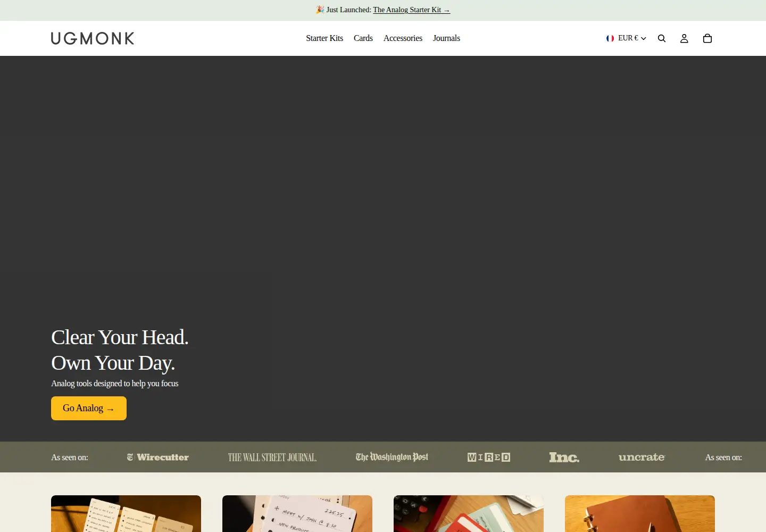This screenshot has height=532, width=766.
Task: Follow The Analog Starter Kit announcement link
Action: pyautogui.click(x=412, y=10)
